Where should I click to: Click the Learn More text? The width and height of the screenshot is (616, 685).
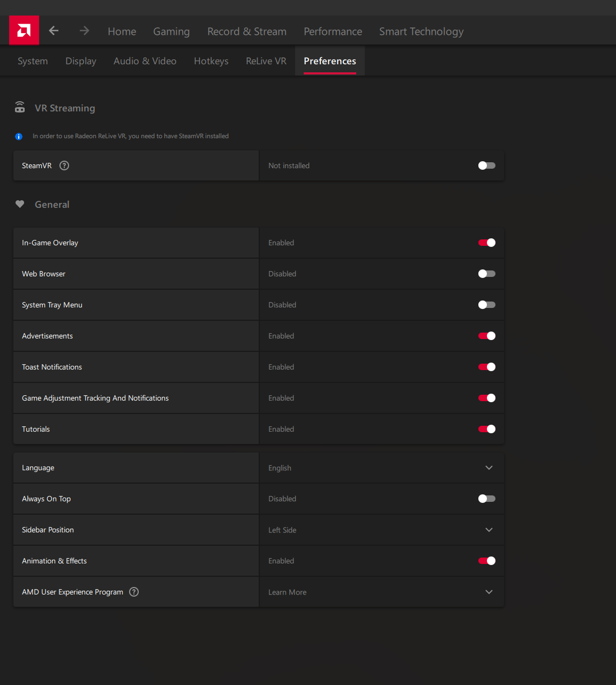pyautogui.click(x=288, y=592)
